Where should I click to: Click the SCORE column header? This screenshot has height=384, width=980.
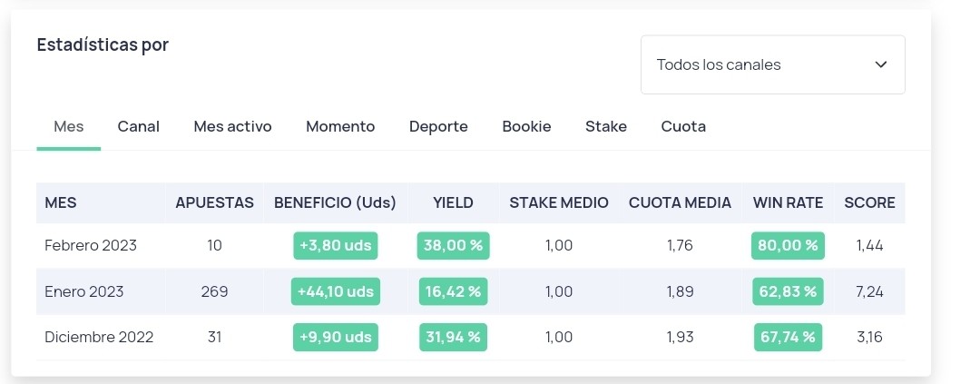(869, 202)
